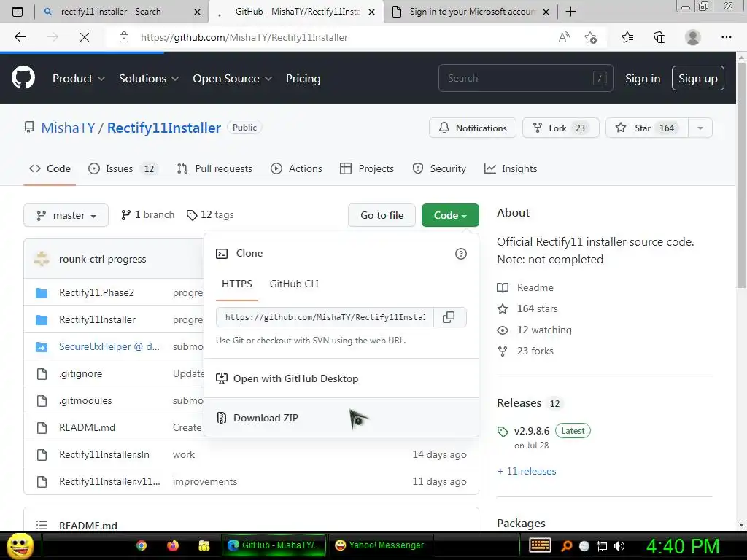
Task: View the 12 tags link
Action: pos(210,215)
